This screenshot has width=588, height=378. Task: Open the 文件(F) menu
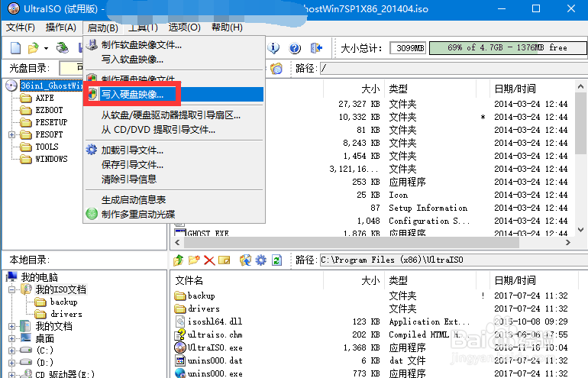click(21, 27)
